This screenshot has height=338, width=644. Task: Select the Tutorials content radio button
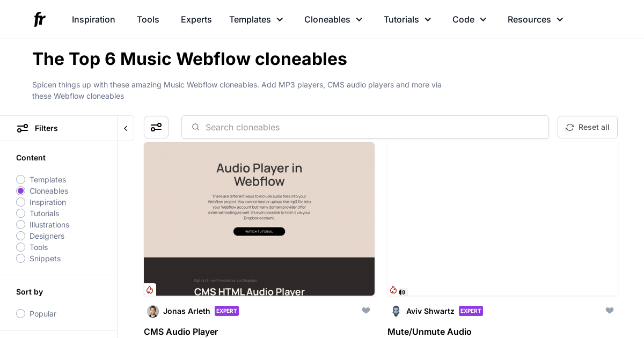click(x=21, y=214)
